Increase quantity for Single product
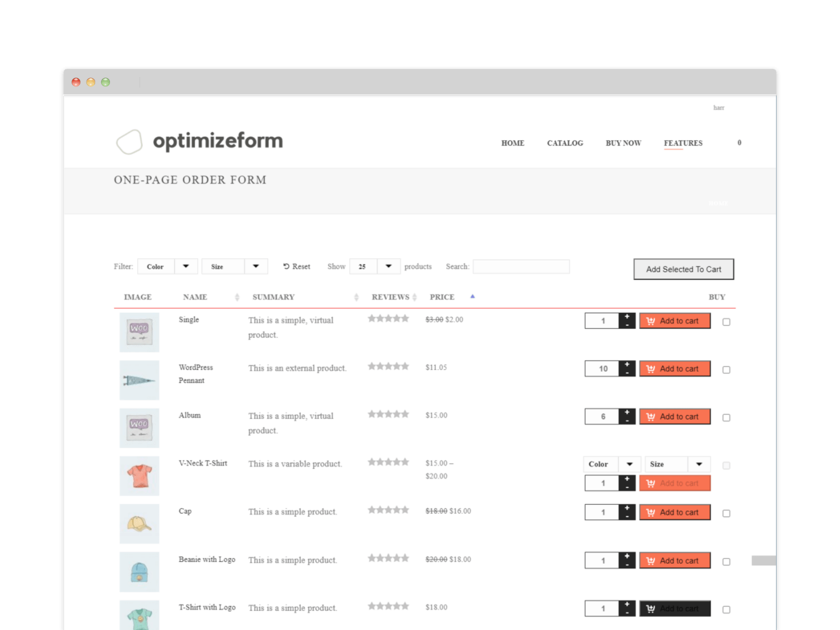Image resolution: width=840 pixels, height=630 pixels. pos(627,317)
